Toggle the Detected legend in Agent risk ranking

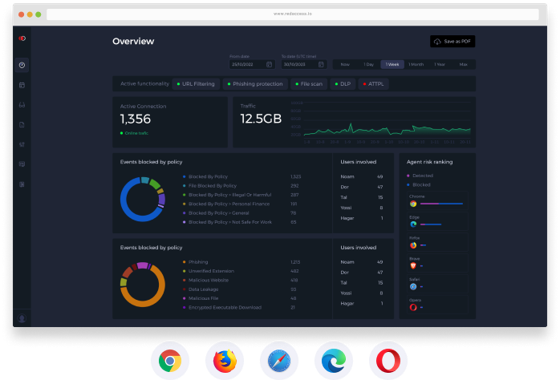[x=420, y=176]
